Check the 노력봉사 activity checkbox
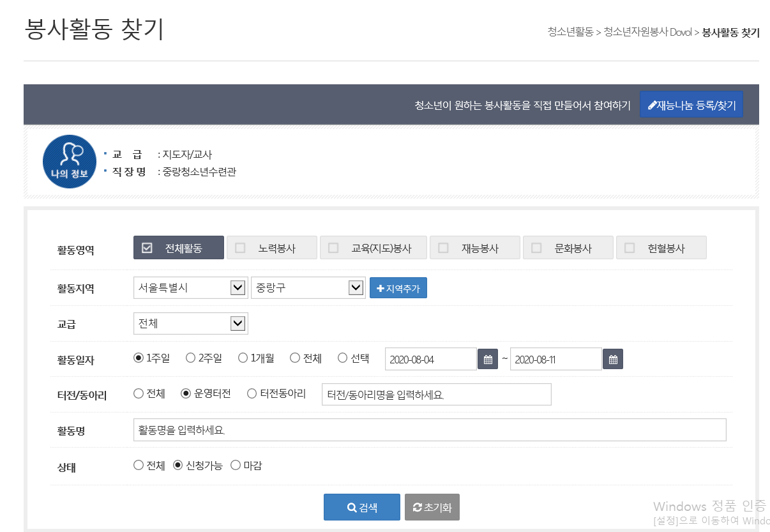This screenshot has height=532, width=770. 241,248
